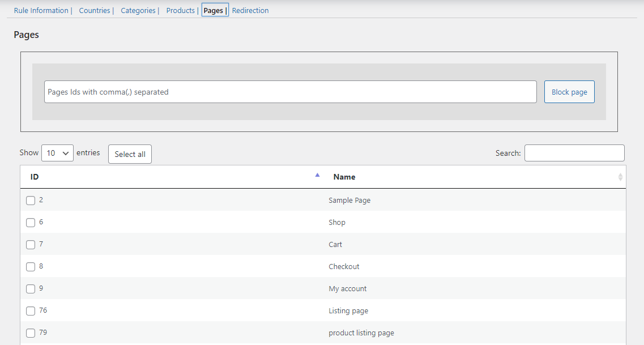Image resolution: width=644 pixels, height=345 pixels.
Task: Sort the table by ID column arrow
Action: pos(317,175)
